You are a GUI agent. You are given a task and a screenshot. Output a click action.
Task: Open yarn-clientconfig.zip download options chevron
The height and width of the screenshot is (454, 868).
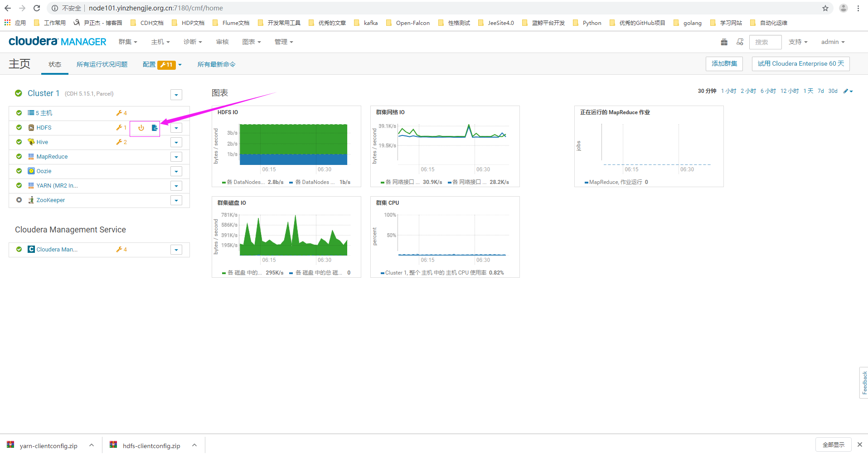pos(92,445)
